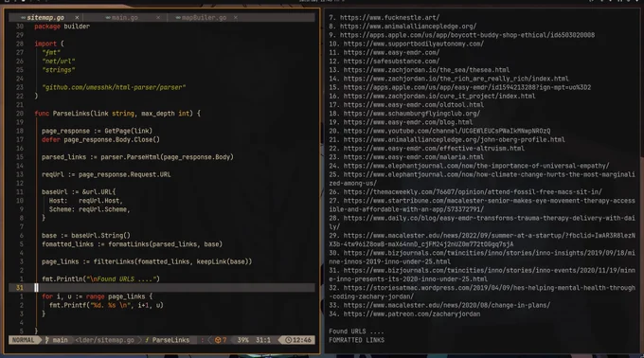Click the 'page_response := GetPage(link)' line
The height and width of the screenshot is (358, 644).
[x=97, y=131]
